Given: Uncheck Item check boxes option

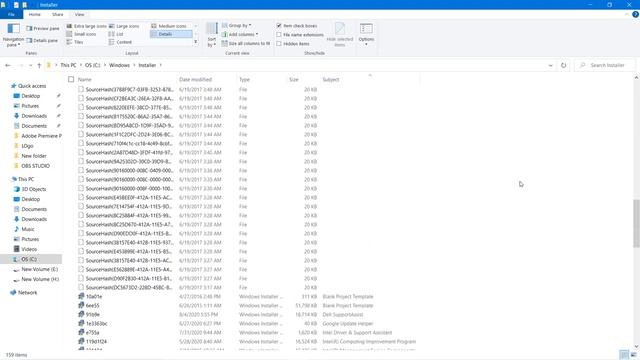Looking at the screenshot, I should pos(279,26).
